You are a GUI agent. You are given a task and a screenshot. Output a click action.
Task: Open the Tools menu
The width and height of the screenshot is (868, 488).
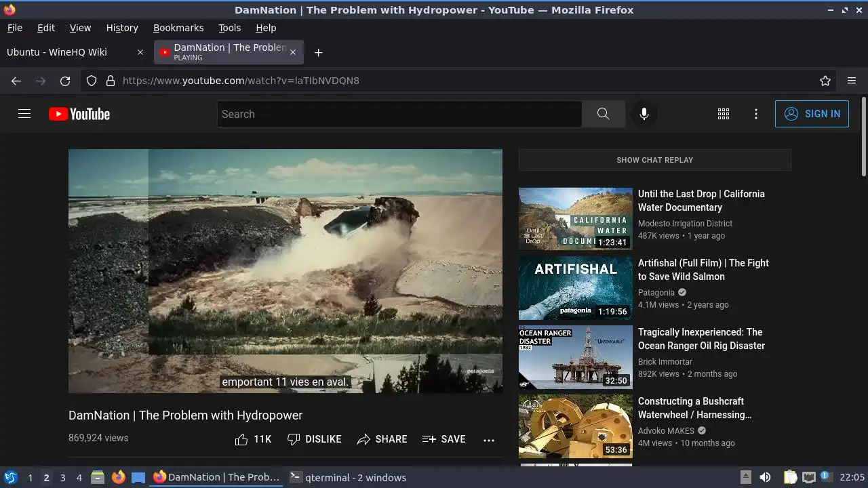(x=230, y=28)
